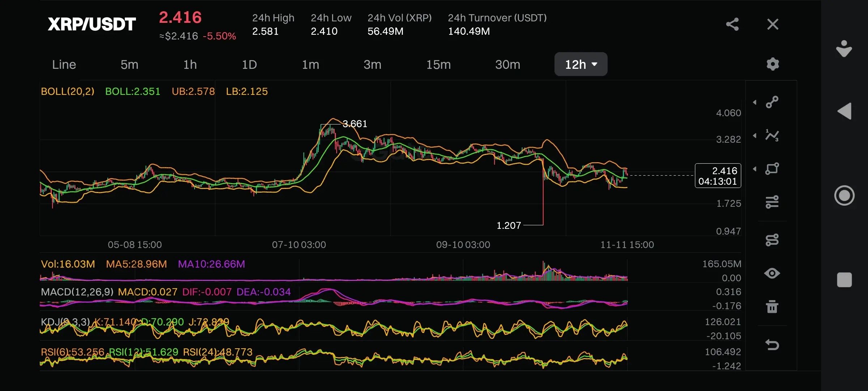Undo last drawing with arrow icon
Screen dimensions: 868x391
tap(772, 345)
